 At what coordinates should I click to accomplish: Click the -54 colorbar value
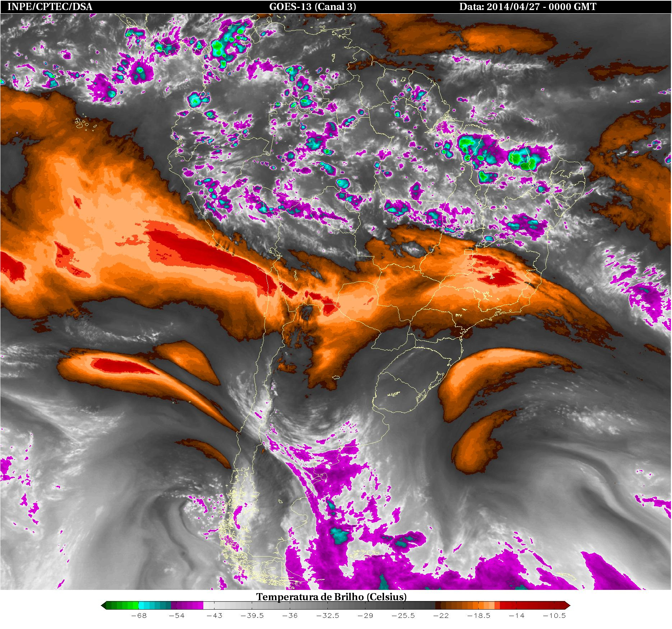177,616
